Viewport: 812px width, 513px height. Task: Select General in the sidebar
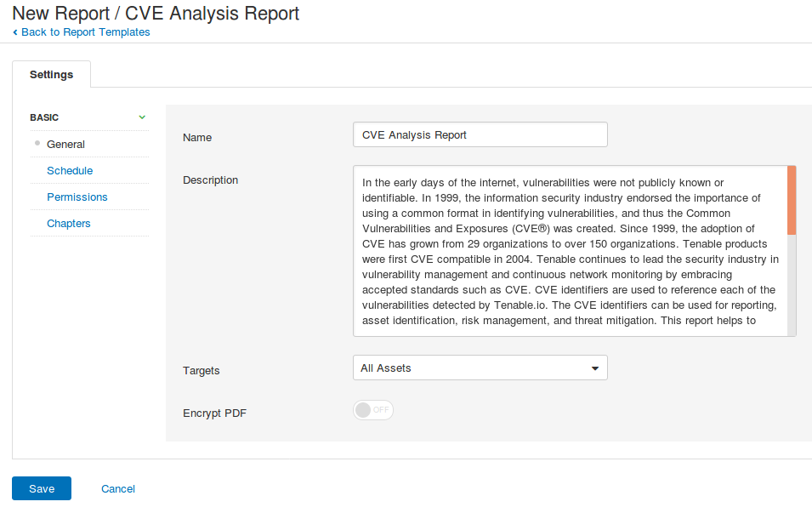pos(65,144)
